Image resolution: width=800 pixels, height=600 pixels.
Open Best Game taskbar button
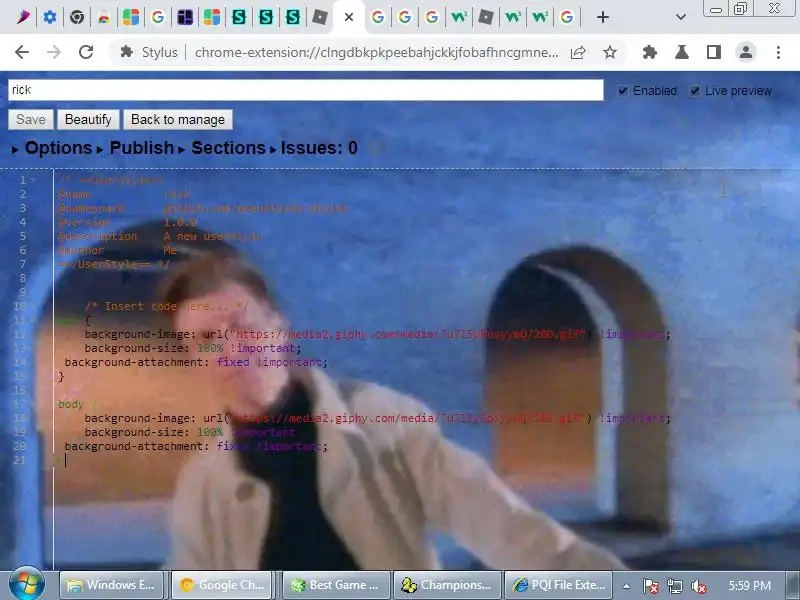click(x=336, y=585)
